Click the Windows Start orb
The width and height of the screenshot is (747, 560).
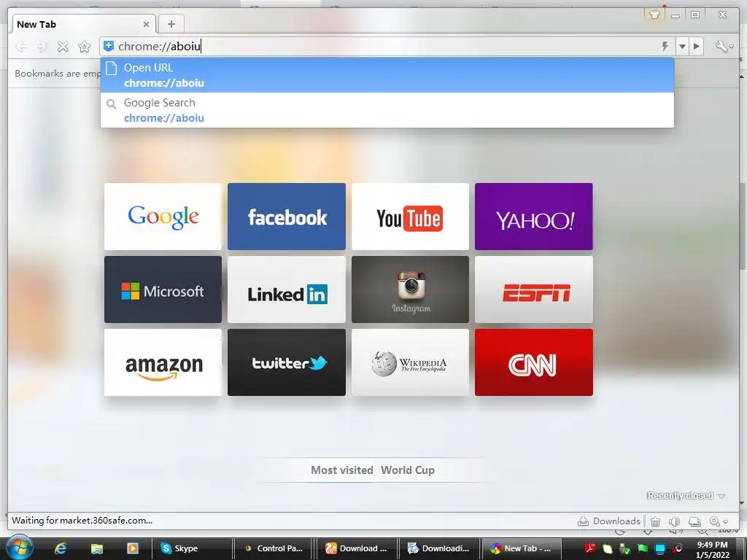[x=20, y=548]
